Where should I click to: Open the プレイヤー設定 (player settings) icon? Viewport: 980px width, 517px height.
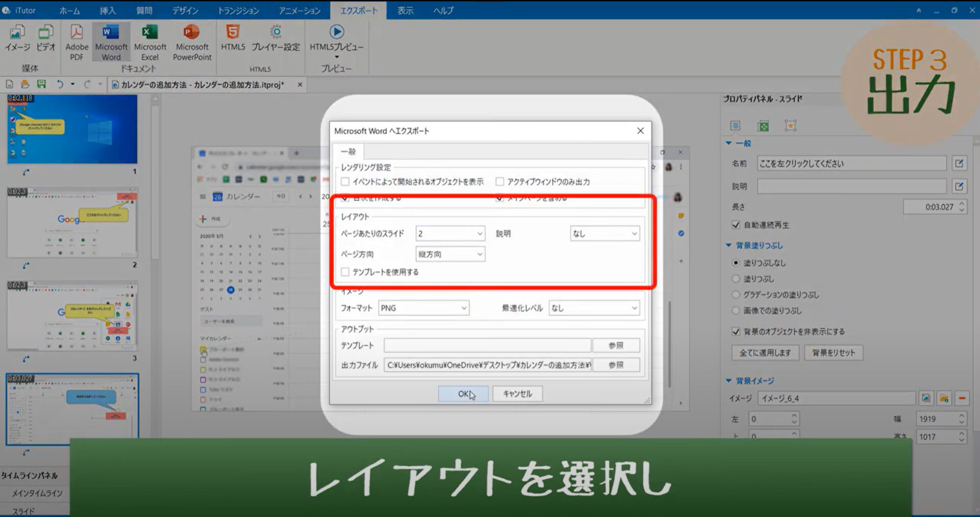click(276, 41)
